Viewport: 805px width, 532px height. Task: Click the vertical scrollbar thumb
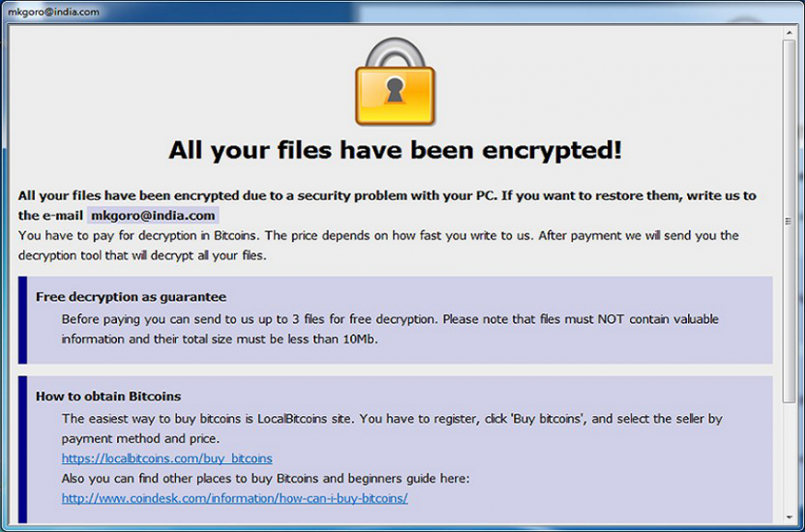coord(790,222)
